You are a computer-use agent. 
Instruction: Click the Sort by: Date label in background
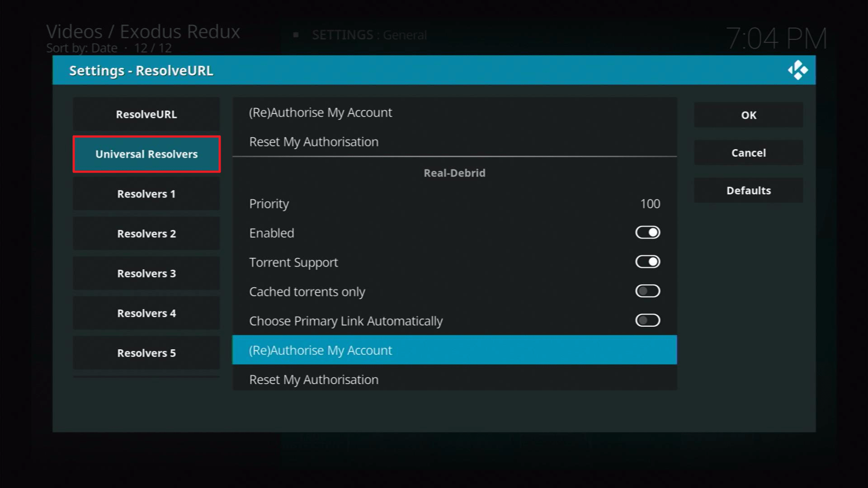click(82, 48)
